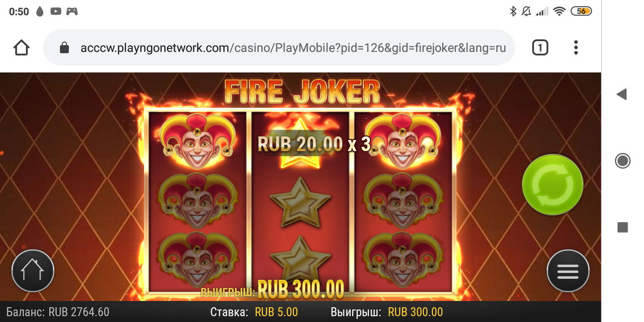This screenshot has height=322, width=644.
Task: Tap the padlock site security icon
Action: 64,47
